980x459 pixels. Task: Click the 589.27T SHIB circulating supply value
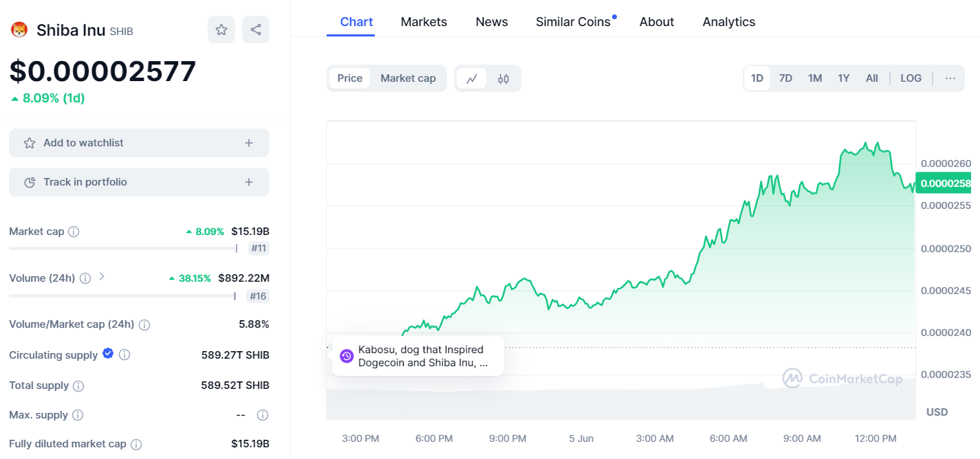tap(235, 355)
